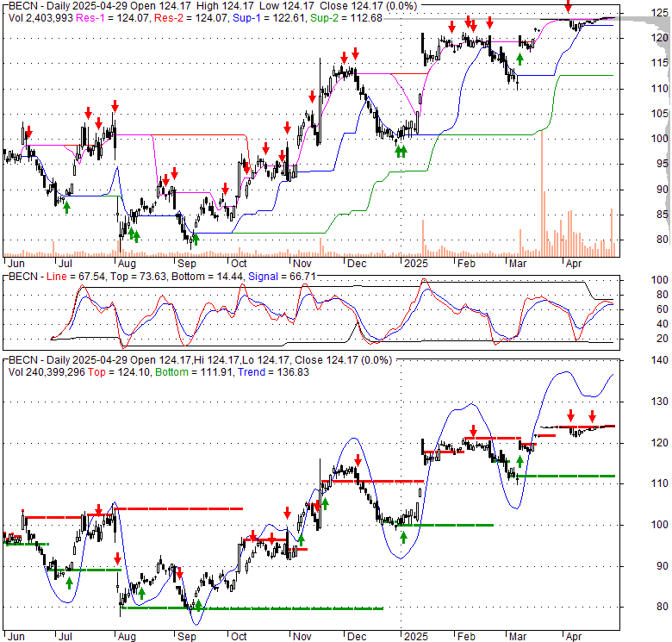Image resolution: width=672 pixels, height=642 pixels.
Task: Click the 40 level label on oscillator axis
Action: coord(663,324)
